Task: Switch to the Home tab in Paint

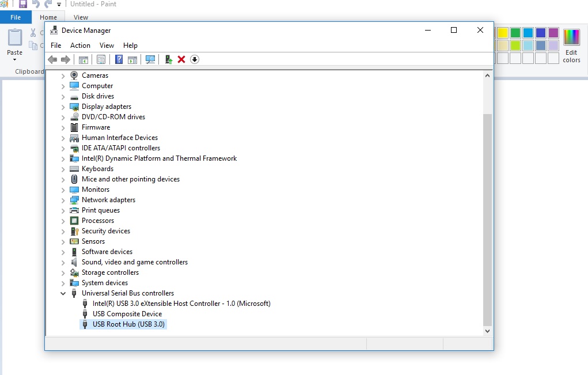Action: point(48,17)
